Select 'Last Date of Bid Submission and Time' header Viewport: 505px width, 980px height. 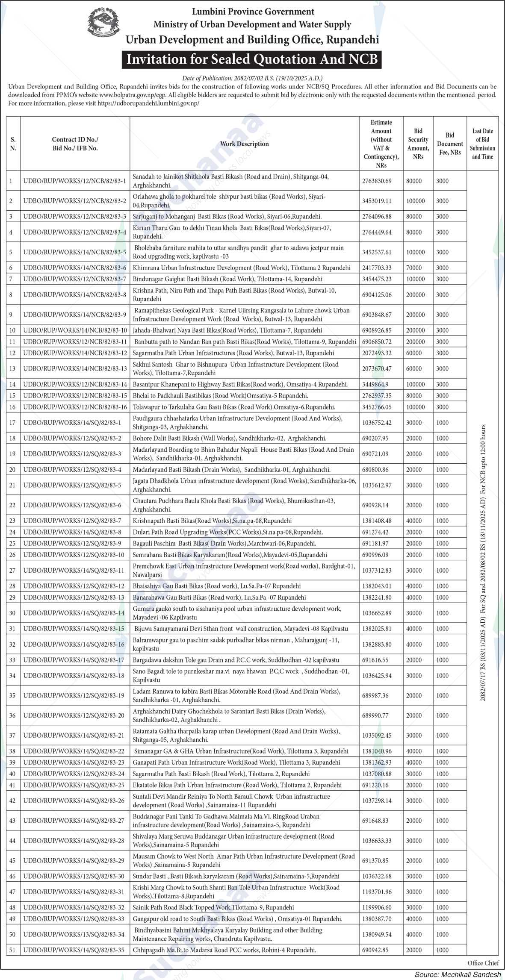tap(482, 144)
